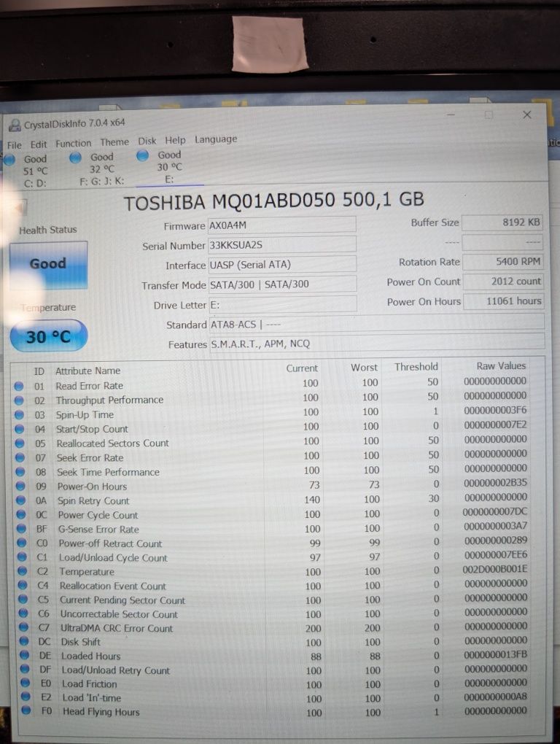Click the Worst column header
Screen dimensions: 560x744
364,368
